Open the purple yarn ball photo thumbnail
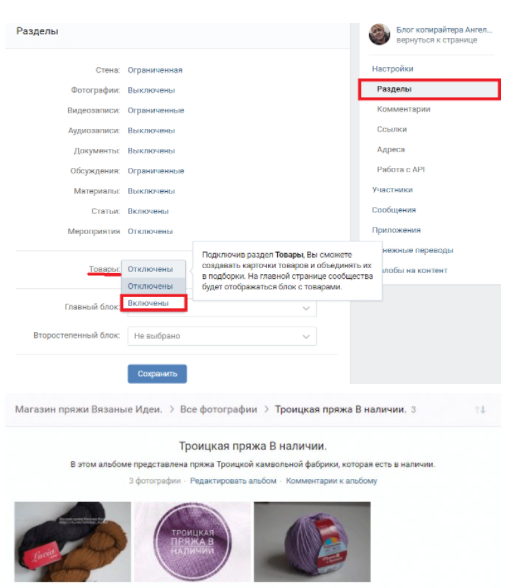 312,542
